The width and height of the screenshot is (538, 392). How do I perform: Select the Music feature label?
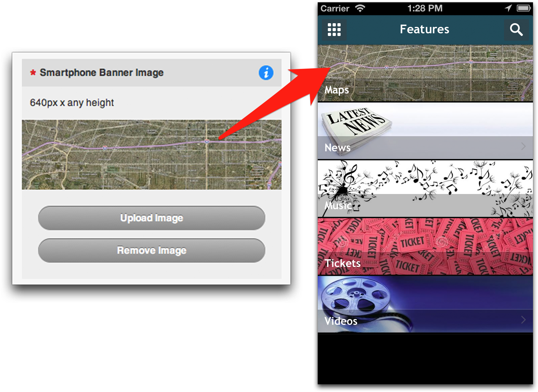pyautogui.click(x=338, y=205)
